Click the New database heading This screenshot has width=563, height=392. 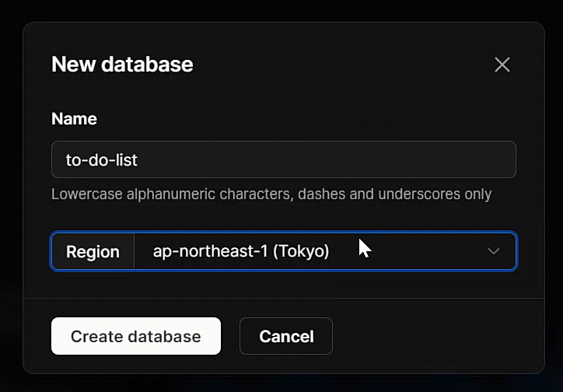tap(122, 65)
